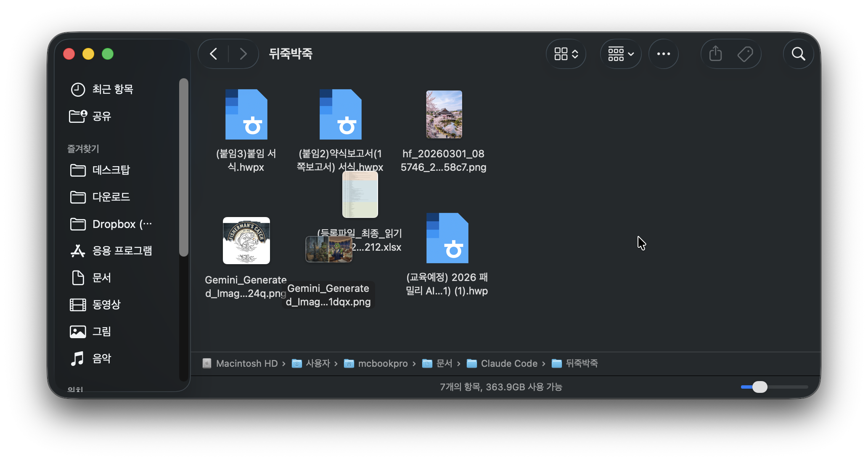This screenshot has width=868, height=461.
Task: Open the ellipsis action menu button
Action: pyautogui.click(x=663, y=54)
